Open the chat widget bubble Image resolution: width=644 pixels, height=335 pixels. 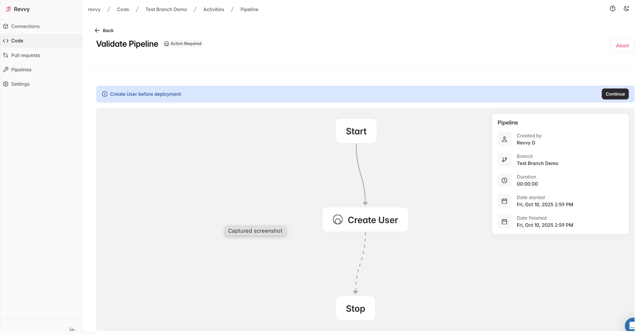[x=631, y=325]
